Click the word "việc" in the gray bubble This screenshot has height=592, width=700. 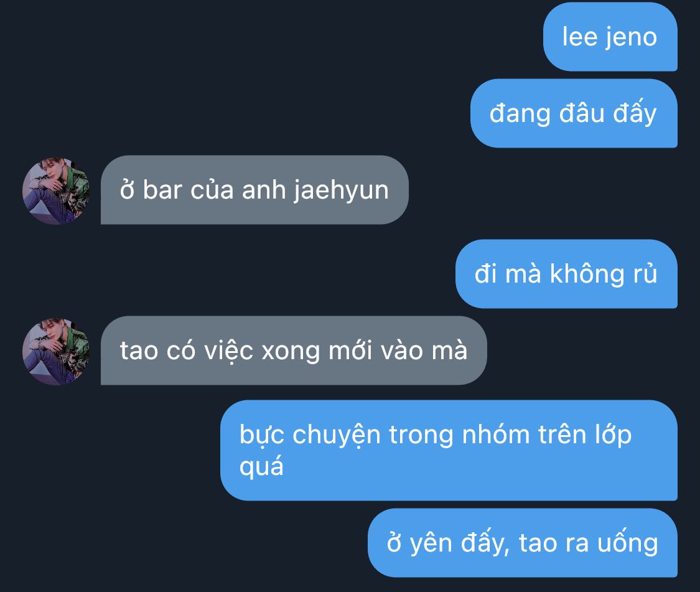[228, 351]
